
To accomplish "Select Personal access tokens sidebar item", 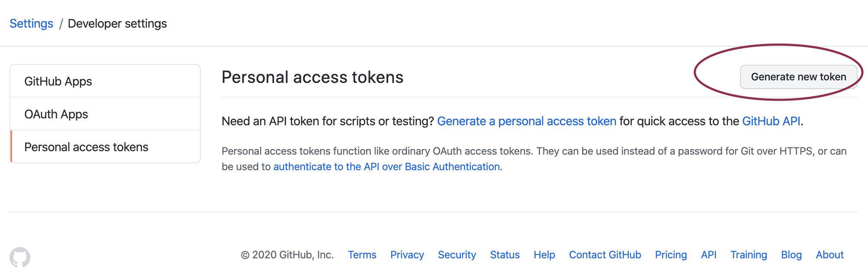I will click(86, 147).
